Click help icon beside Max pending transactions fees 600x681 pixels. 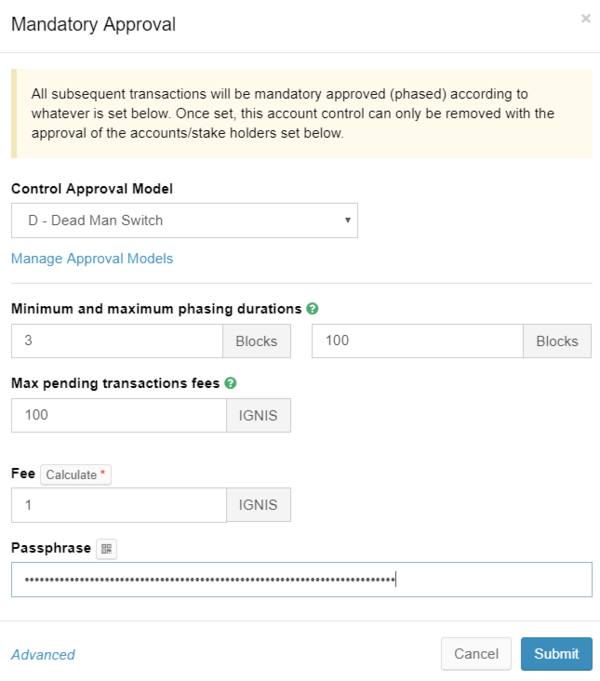[231, 383]
